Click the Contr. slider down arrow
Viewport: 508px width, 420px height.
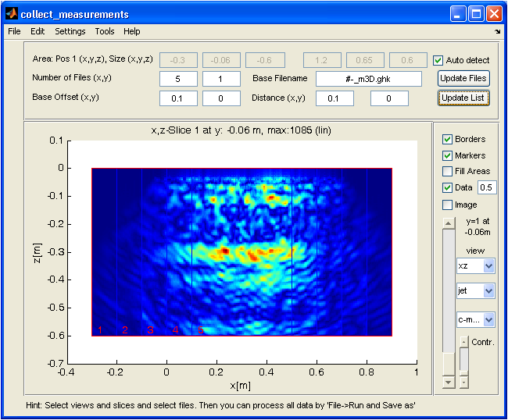coord(464,383)
